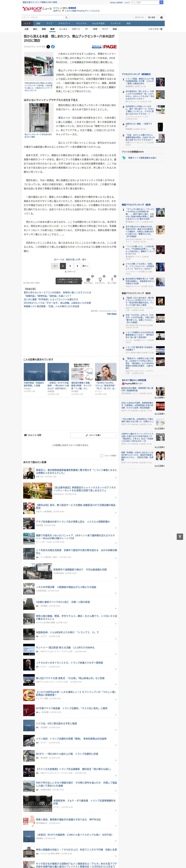Viewport: 186px width, 868px height.
Task: Open マイページ link
Action: tap(139, 18)
